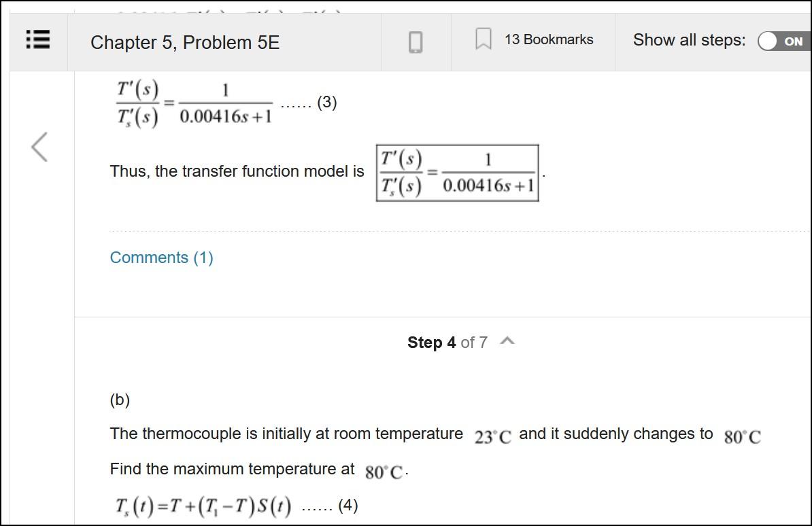Select the left navigation chevron

[x=38, y=148]
